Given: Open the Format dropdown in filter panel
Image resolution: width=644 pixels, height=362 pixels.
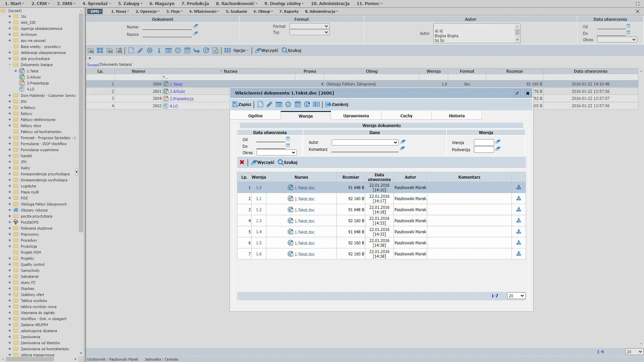Looking at the screenshot, I should [309, 26].
